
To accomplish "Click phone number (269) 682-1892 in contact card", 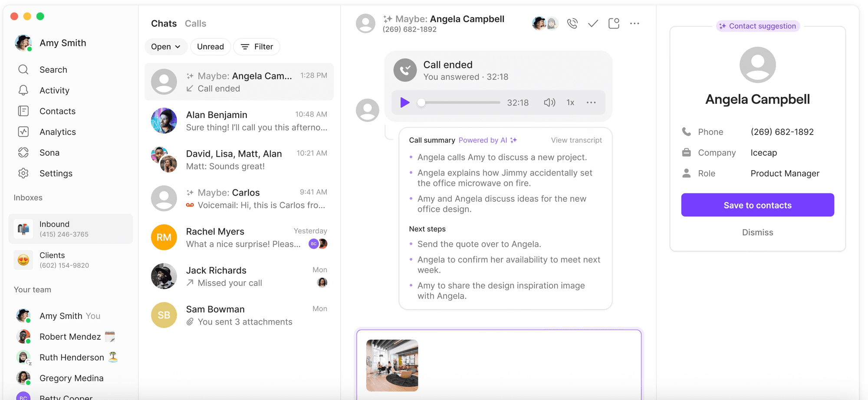I will point(782,132).
